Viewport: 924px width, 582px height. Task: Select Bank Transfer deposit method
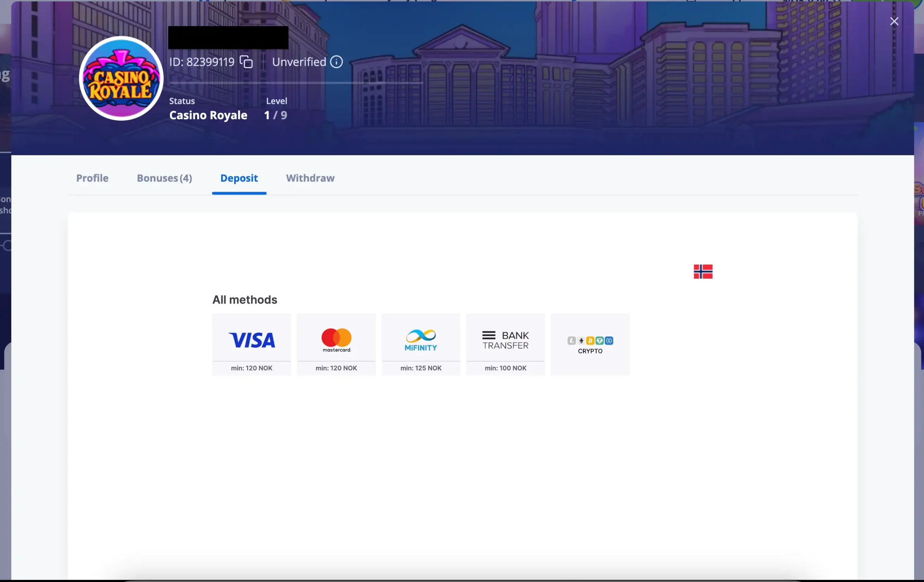505,344
